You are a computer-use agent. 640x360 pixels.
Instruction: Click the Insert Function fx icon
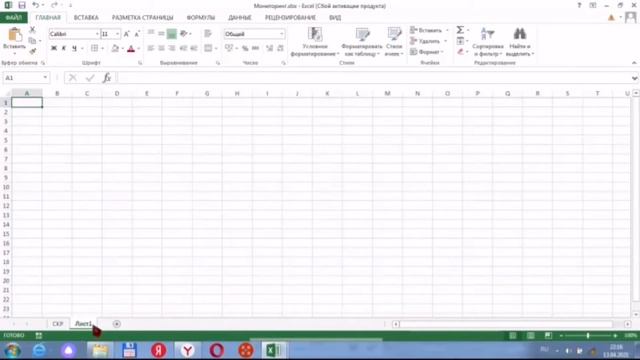107,78
